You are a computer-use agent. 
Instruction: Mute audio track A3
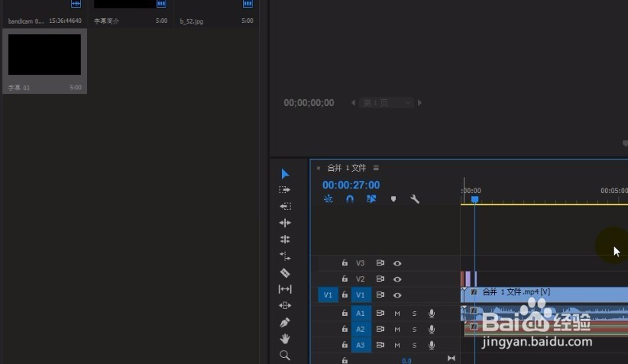(397, 345)
